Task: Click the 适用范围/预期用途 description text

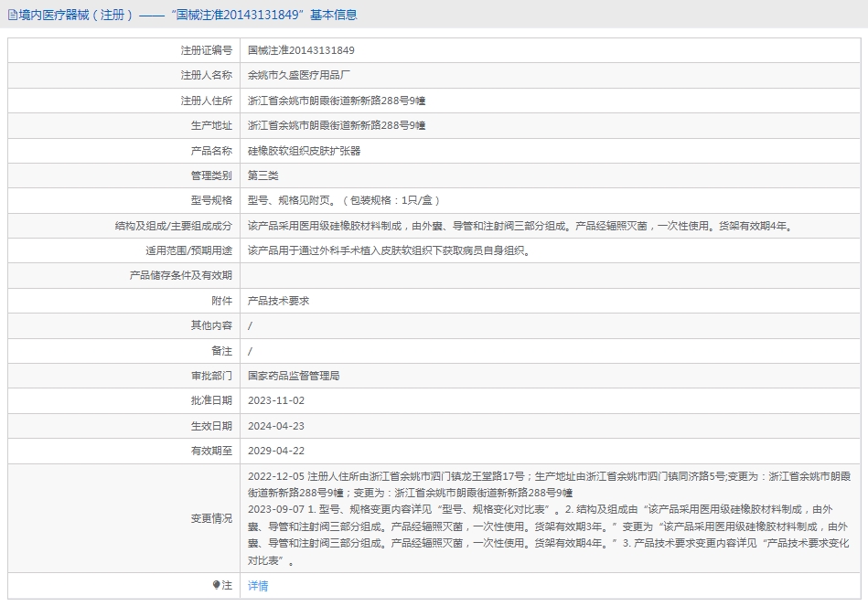Action: 389,250
